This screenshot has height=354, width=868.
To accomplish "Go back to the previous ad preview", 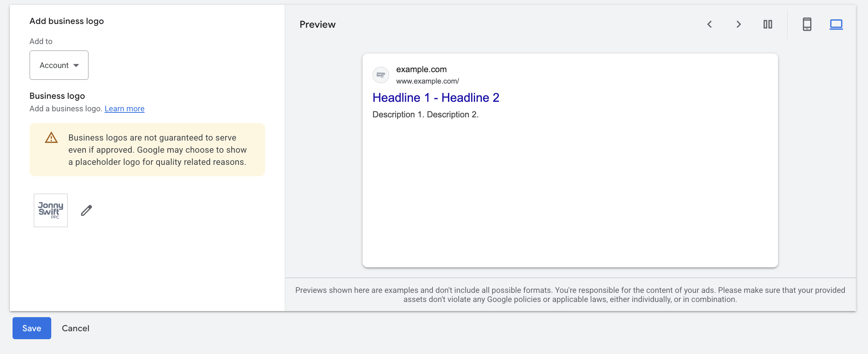I will pyautogui.click(x=709, y=24).
